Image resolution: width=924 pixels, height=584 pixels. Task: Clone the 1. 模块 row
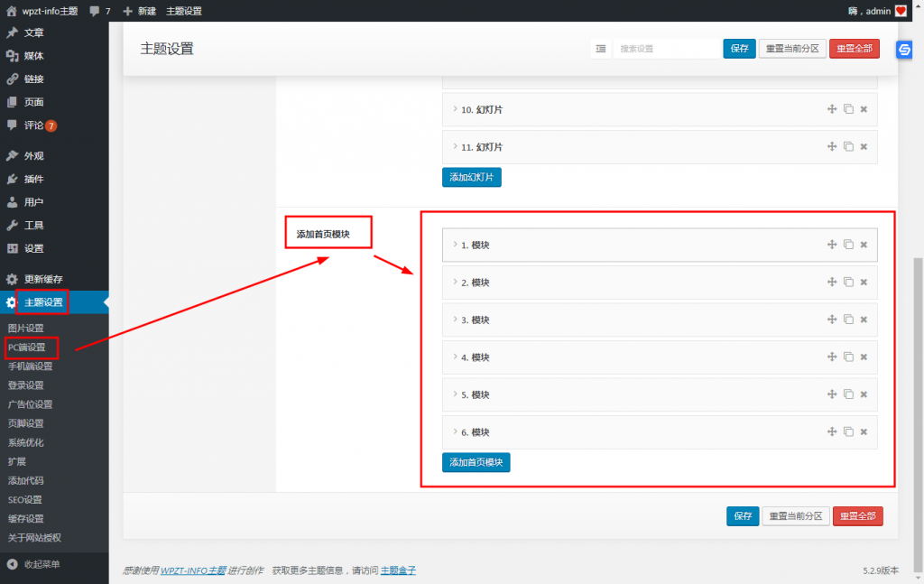pos(848,245)
